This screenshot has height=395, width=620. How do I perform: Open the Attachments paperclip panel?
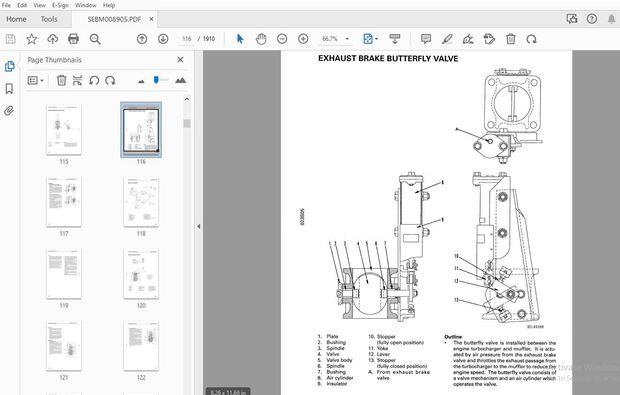(9, 110)
